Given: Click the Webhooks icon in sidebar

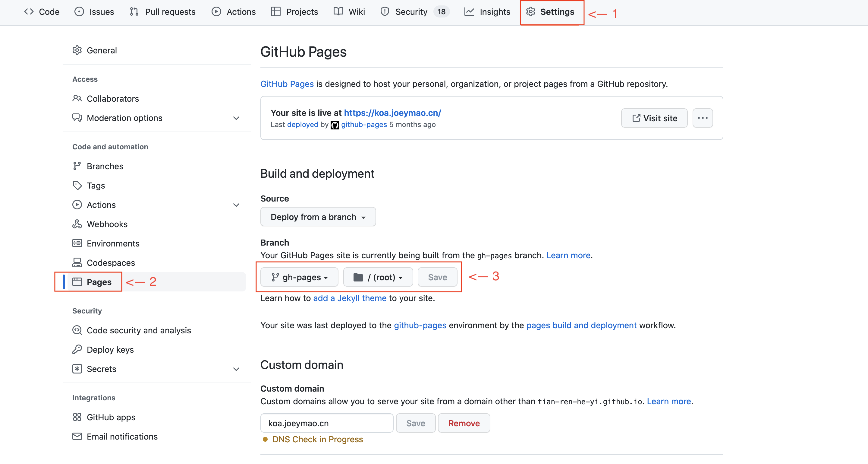Looking at the screenshot, I should [77, 224].
